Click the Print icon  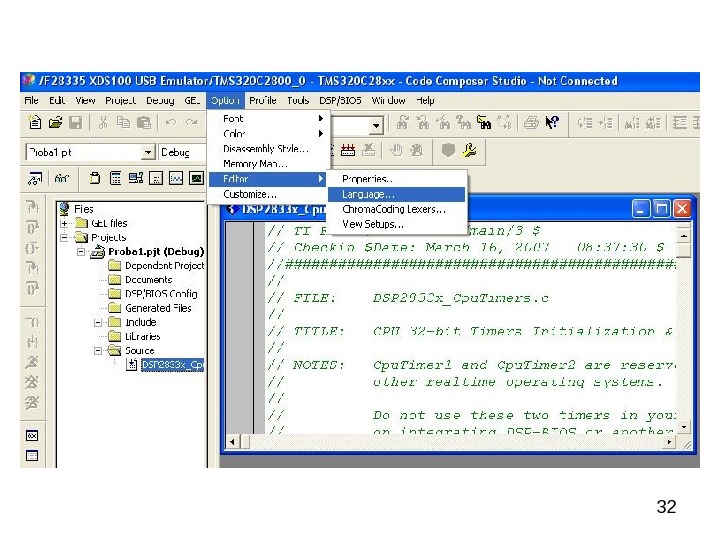pyautogui.click(x=531, y=123)
